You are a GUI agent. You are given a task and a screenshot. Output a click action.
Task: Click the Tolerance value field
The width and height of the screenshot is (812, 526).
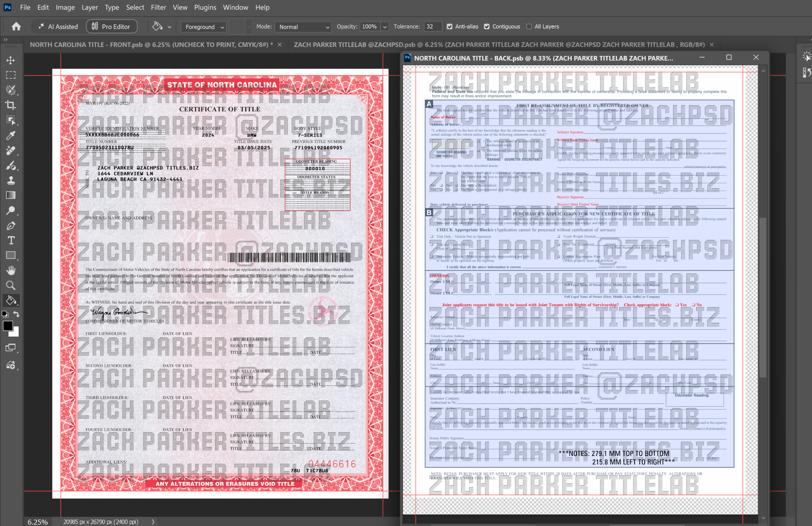click(433, 27)
